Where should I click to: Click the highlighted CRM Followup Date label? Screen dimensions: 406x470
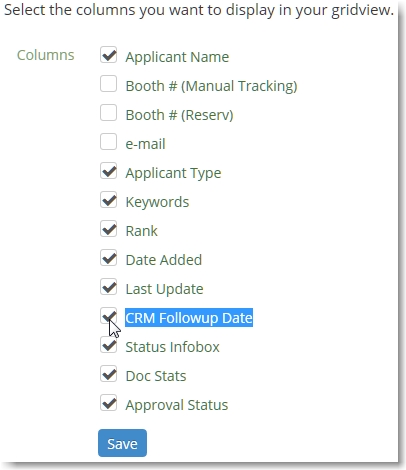point(189,318)
